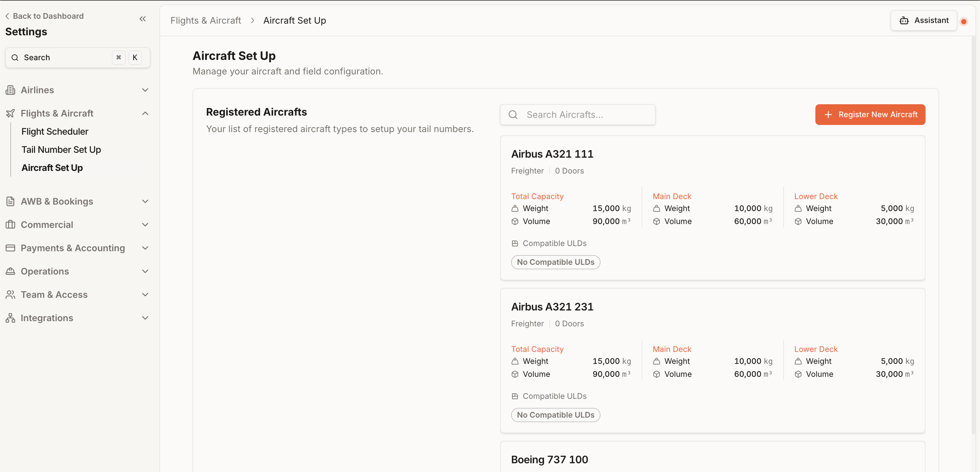
Task: Open the Flight Scheduler page
Action: tap(55, 131)
